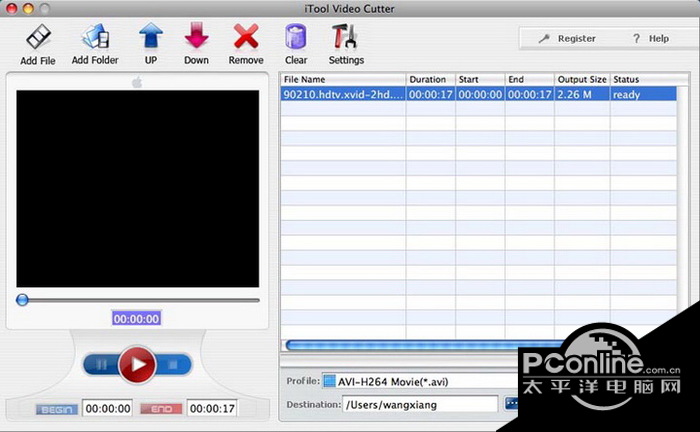Set cut end with END button

[160, 409]
